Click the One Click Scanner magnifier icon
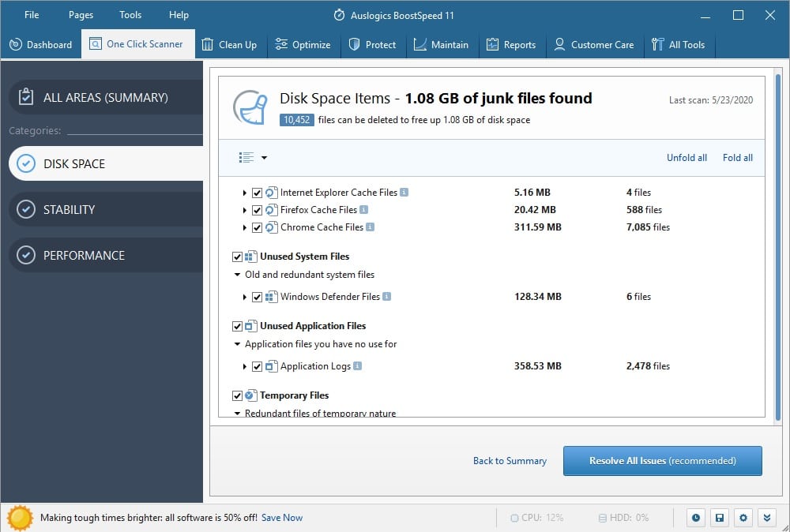 pos(96,43)
